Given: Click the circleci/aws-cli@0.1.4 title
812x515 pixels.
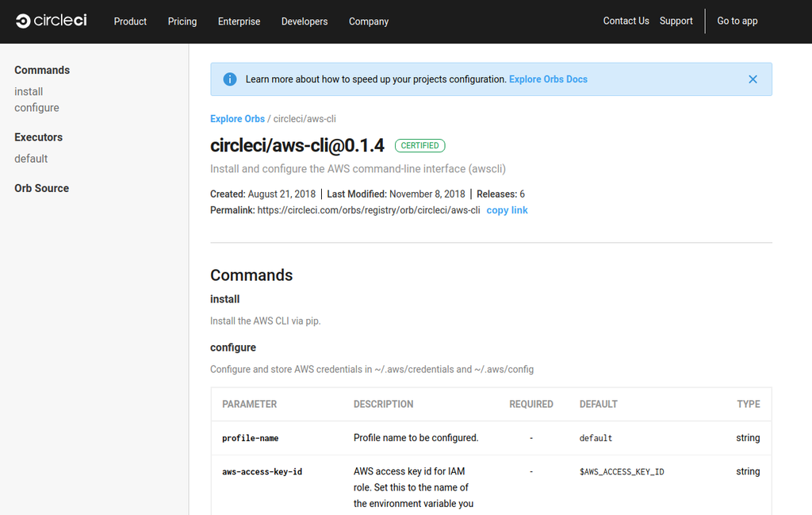Looking at the screenshot, I should point(297,145).
